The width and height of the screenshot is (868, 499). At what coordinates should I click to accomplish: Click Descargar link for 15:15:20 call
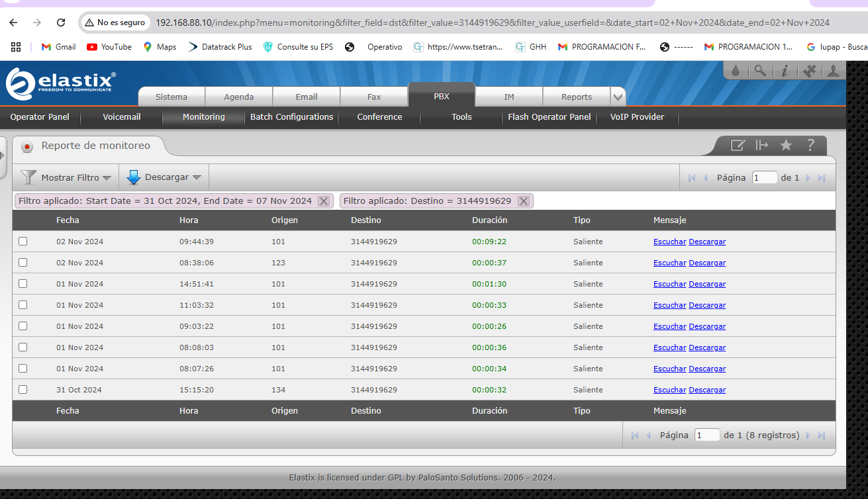point(707,390)
